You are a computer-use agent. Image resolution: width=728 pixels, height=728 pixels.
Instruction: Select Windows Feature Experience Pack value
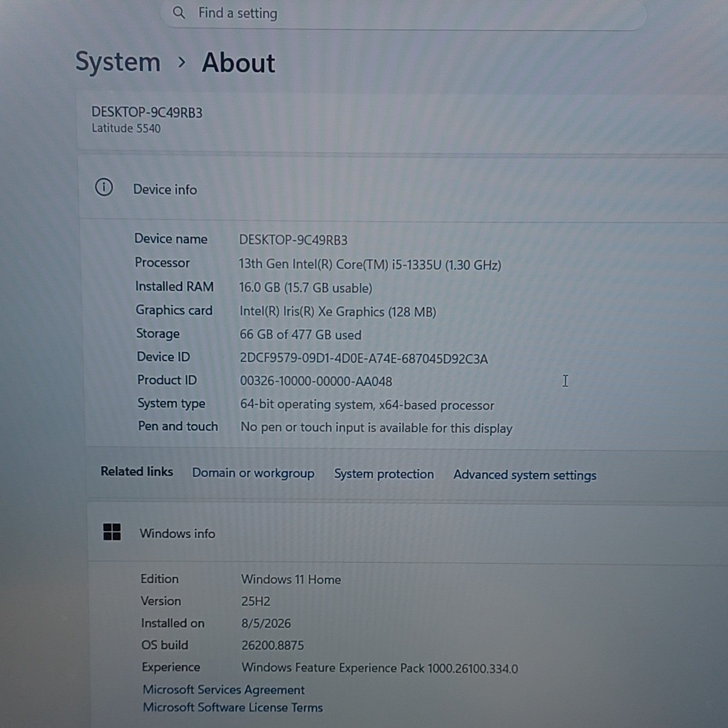380,668
